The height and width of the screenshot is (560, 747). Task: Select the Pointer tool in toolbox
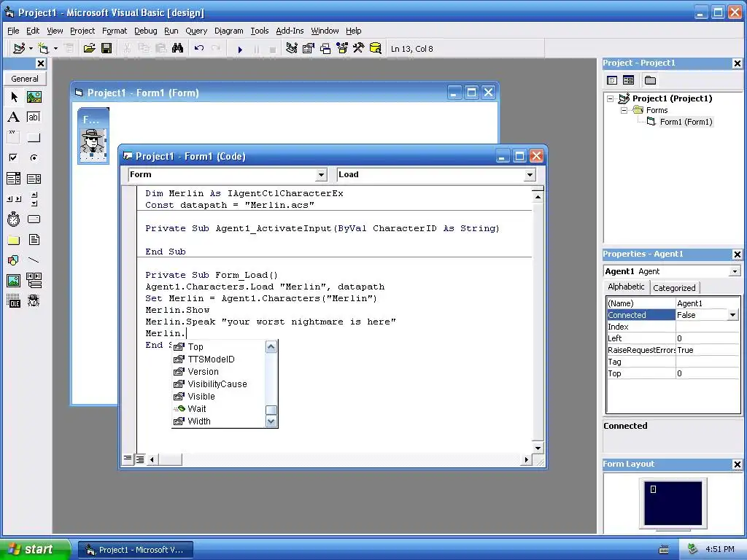pos(14,97)
